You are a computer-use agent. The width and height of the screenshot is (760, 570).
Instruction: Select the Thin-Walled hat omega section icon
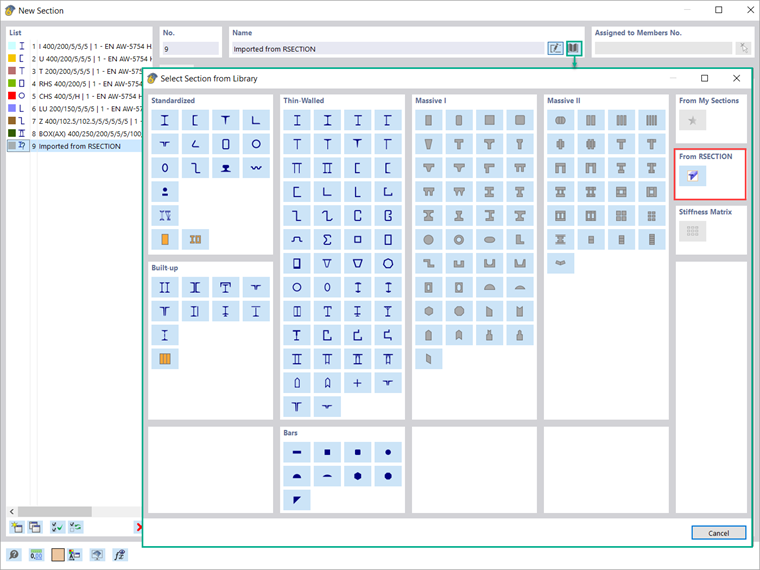pyautogui.click(x=297, y=239)
